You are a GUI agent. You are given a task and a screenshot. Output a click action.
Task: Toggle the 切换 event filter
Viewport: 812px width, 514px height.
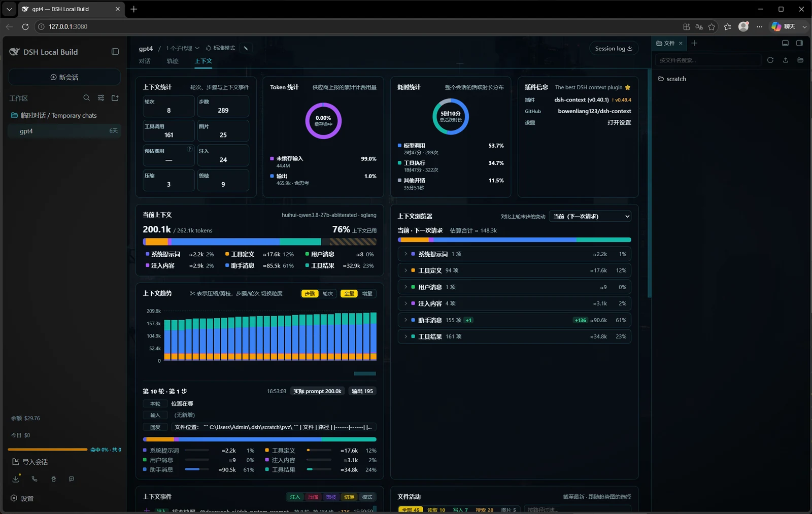[x=349, y=497]
